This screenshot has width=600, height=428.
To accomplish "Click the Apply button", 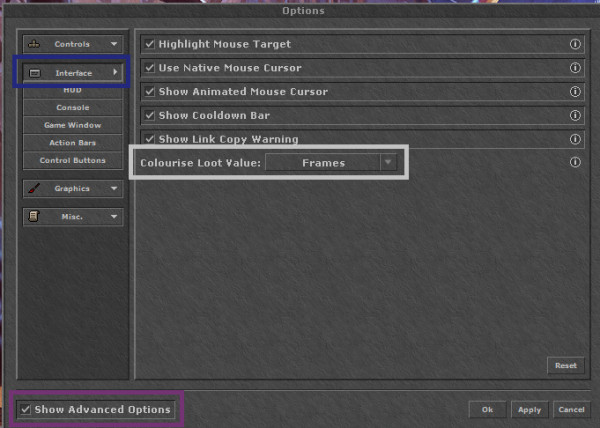I will pyautogui.click(x=529, y=410).
